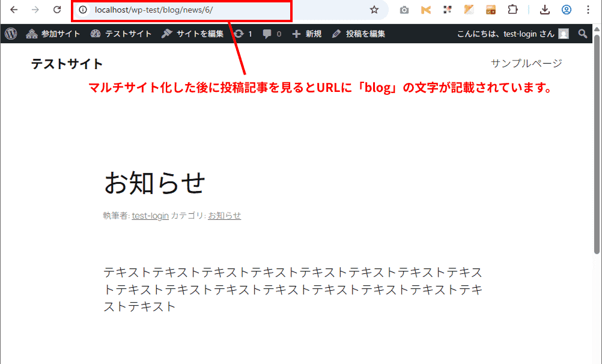This screenshot has height=364, width=602.
Task: Open the WordPress logo menu in admin bar
Action: (x=9, y=34)
